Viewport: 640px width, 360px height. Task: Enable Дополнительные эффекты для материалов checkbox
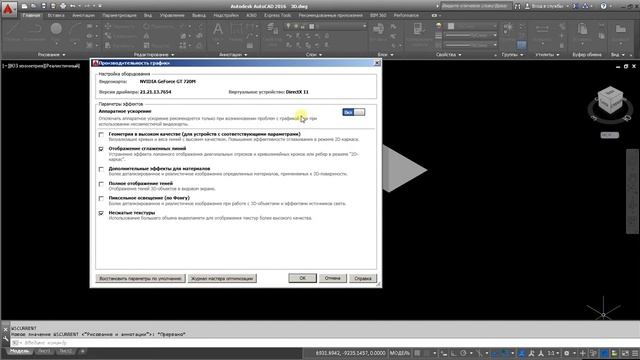101,169
